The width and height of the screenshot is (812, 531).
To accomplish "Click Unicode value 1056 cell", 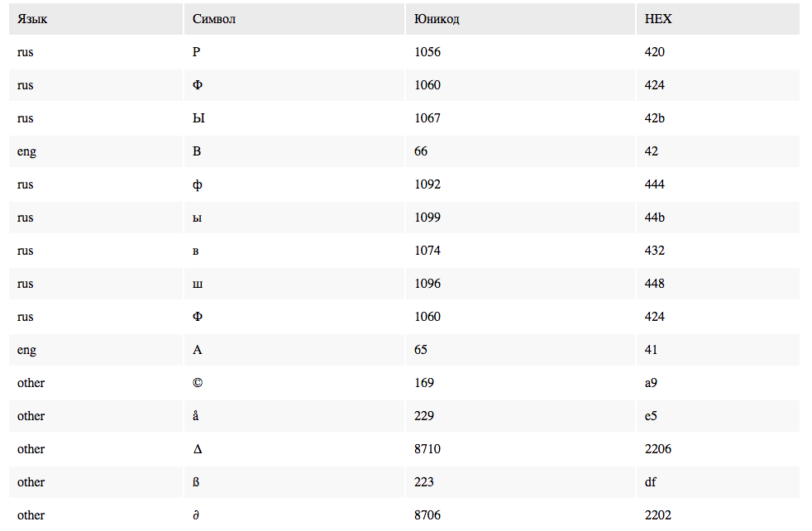I will click(520, 52).
